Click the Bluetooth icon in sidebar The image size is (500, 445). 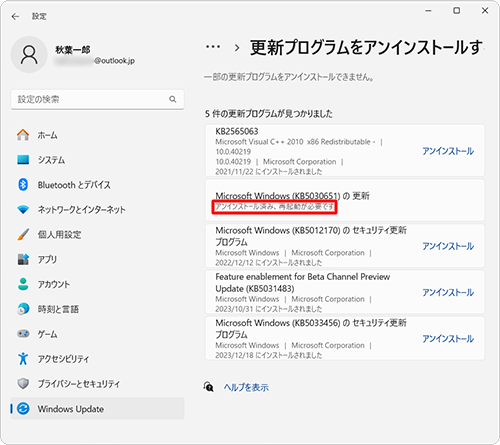[23, 184]
